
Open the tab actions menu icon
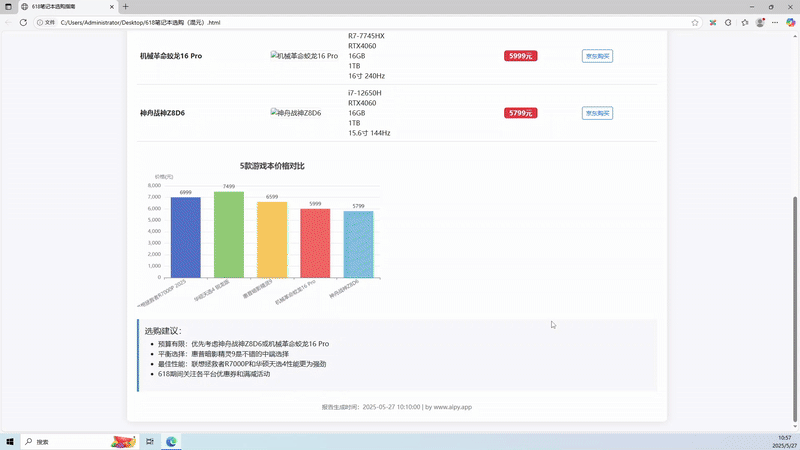(x=8, y=7)
